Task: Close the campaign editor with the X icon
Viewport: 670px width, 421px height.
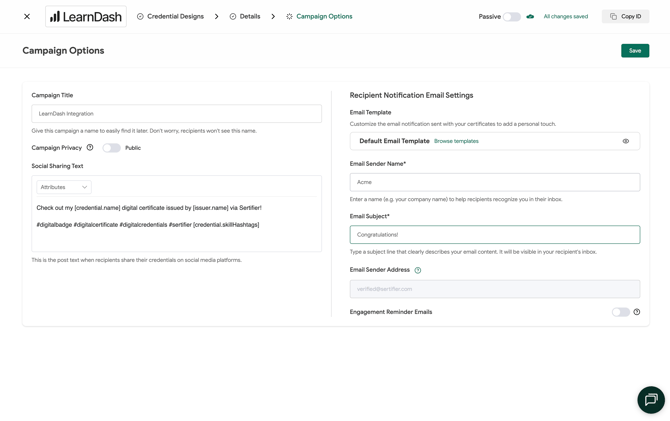Action: pos(27,17)
